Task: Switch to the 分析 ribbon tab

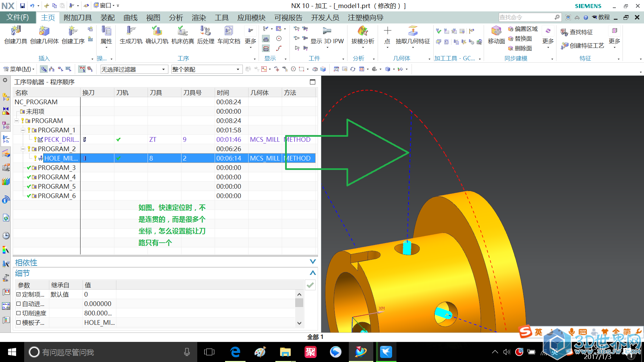Action: click(x=176, y=17)
